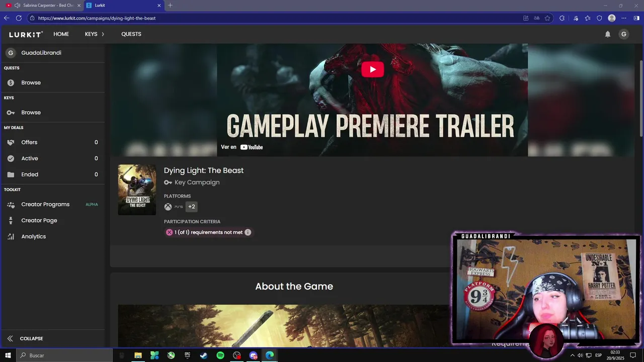Open the GuadaLibrandi profile in sidebar
The height and width of the screenshot is (362, 644).
(52, 53)
